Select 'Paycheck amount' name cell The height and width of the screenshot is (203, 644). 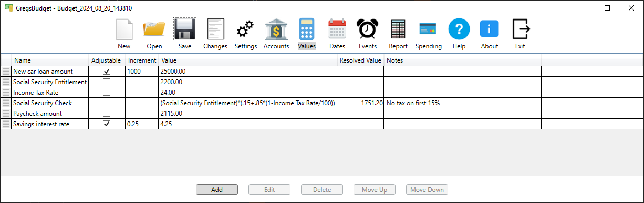click(x=50, y=113)
